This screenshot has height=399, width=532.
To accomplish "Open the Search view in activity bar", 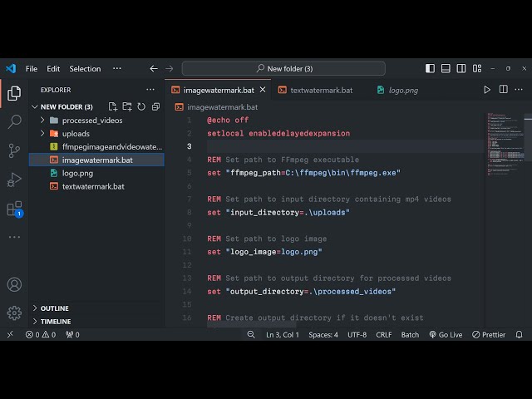I will 14,122.
